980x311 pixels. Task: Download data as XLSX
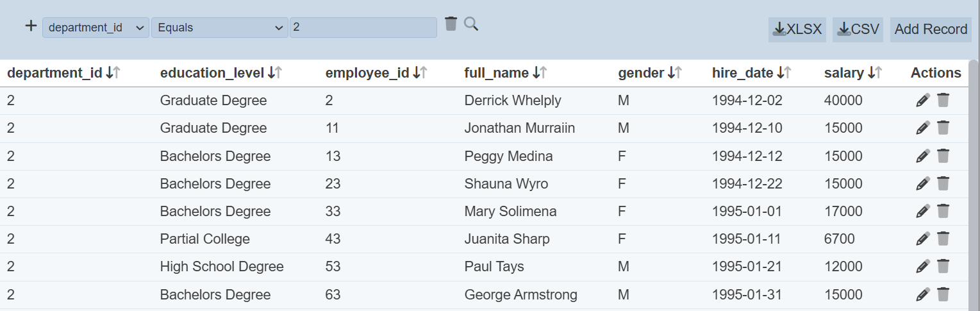797,29
